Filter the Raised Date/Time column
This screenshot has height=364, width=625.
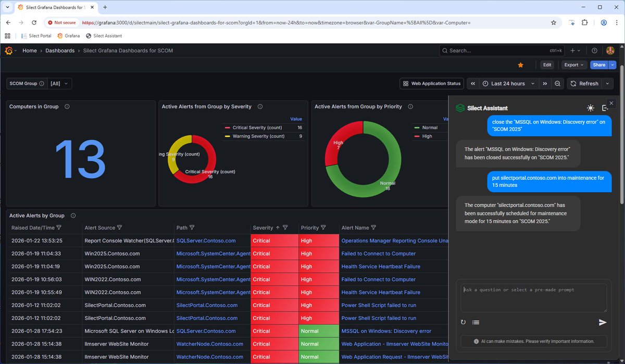pyautogui.click(x=59, y=228)
